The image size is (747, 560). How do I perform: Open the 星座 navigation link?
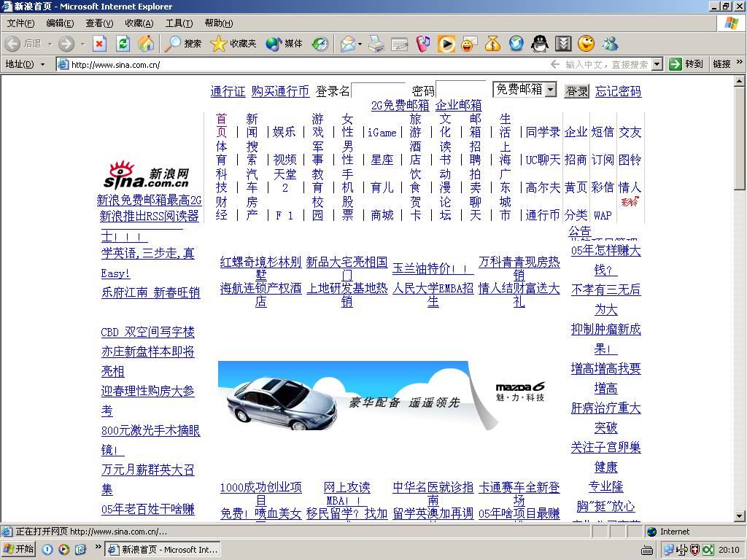382,160
